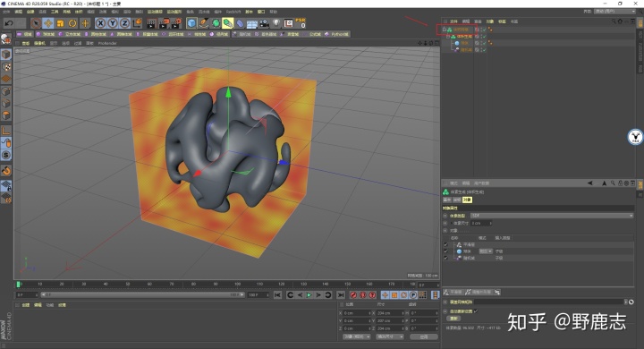Select the 球体 object in Object Manager

(464, 43)
